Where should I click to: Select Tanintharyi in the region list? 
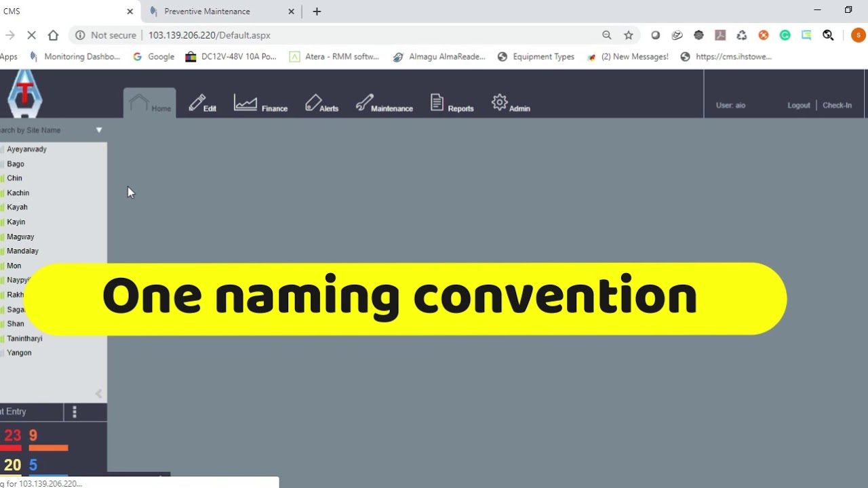coord(24,339)
